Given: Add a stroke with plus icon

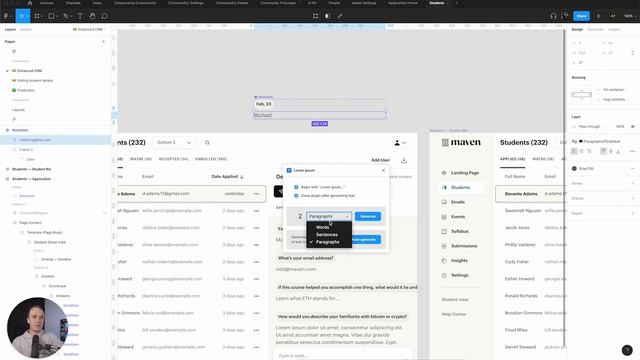Looking at the screenshot, I should (633, 184).
